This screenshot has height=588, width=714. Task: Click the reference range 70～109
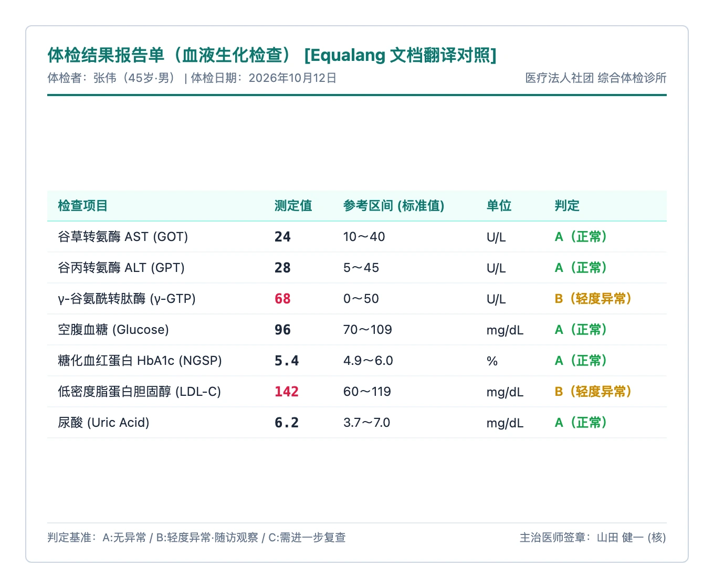coord(367,330)
